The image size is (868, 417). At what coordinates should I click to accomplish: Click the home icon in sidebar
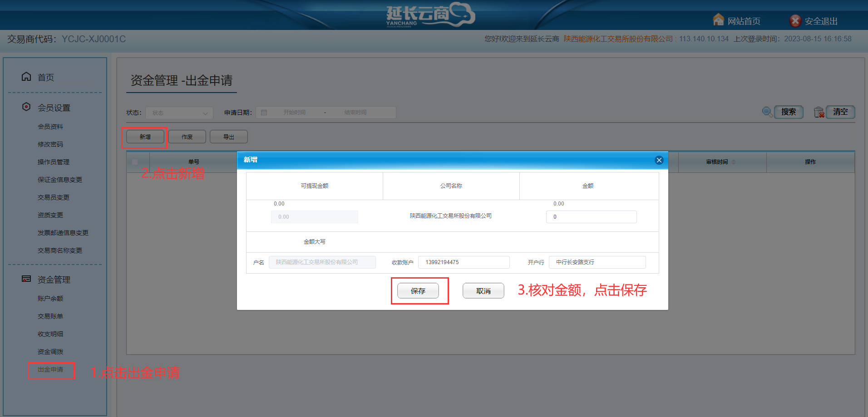pyautogui.click(x=26, y=77)
